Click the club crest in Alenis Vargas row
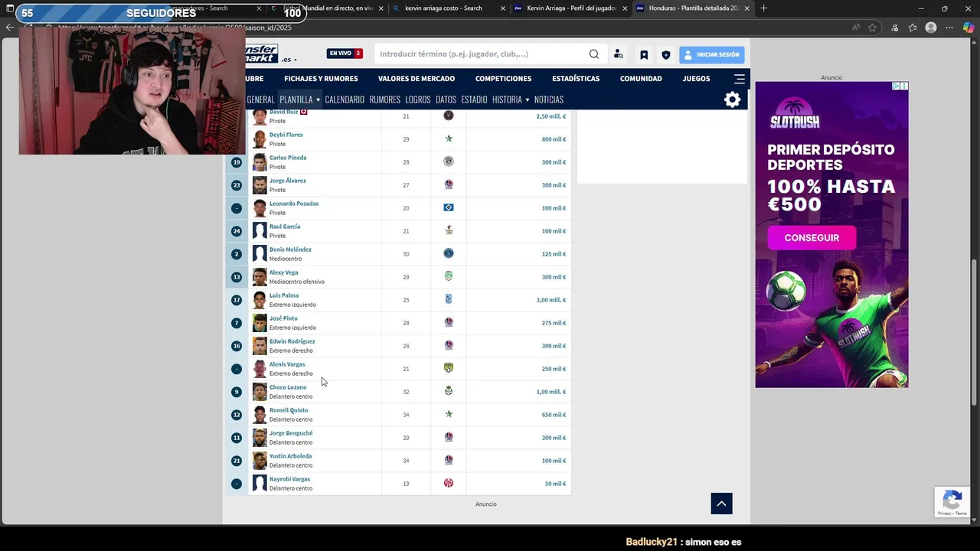980x551 pixels. pyautogui.click(x=449, y=368)
